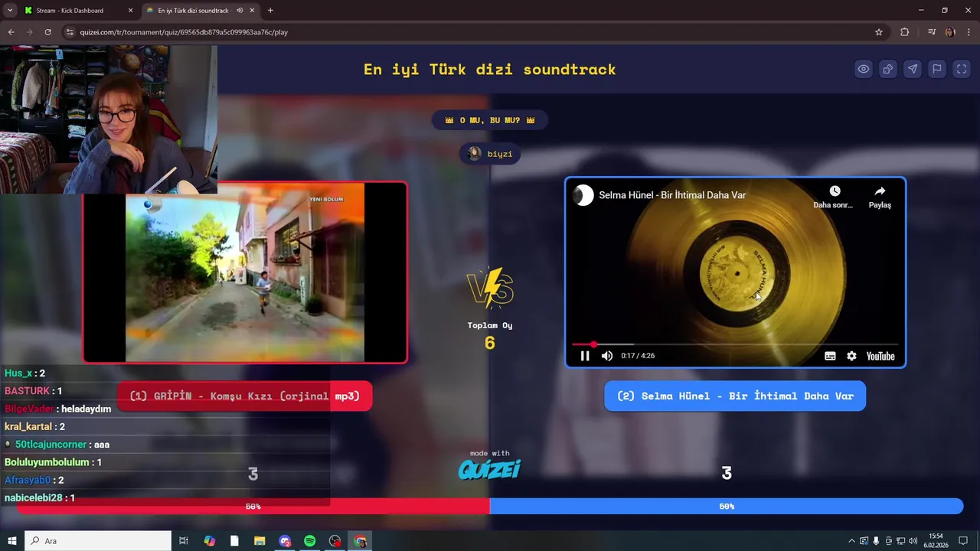Vote for (1) GRİPİN - Komşu Kızı

[244, 396]
